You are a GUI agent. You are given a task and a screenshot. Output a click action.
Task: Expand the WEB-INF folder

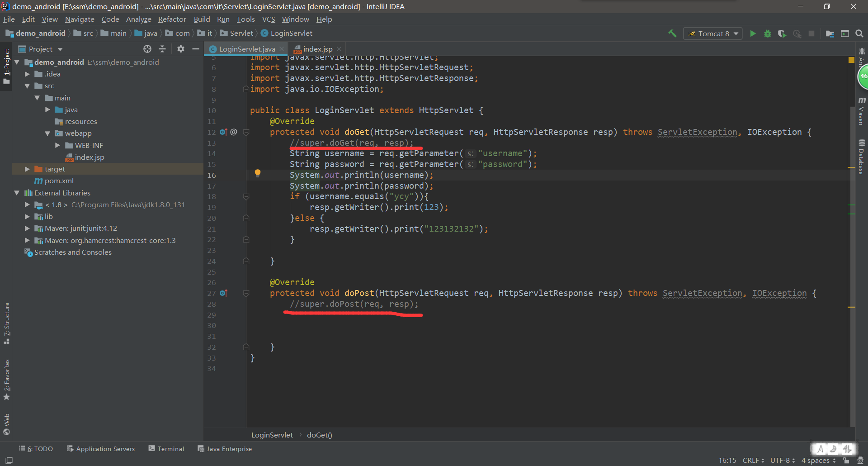(57, 145)
